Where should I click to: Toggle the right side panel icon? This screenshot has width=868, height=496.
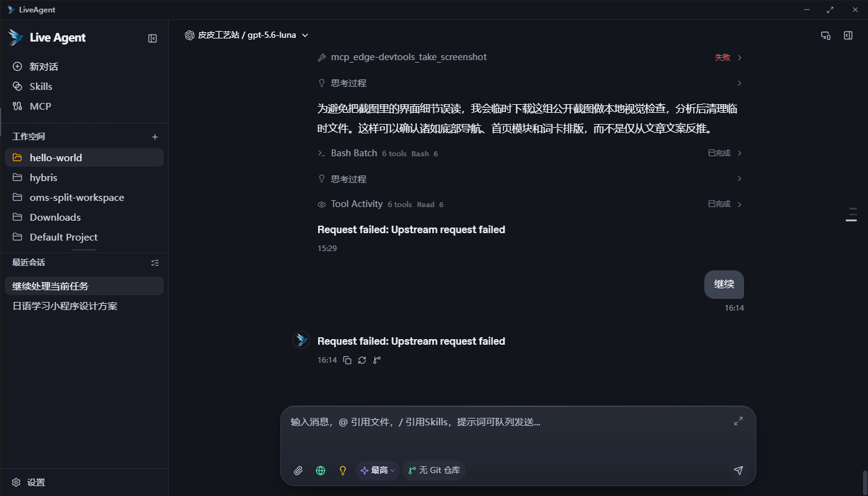pos(848,36)
